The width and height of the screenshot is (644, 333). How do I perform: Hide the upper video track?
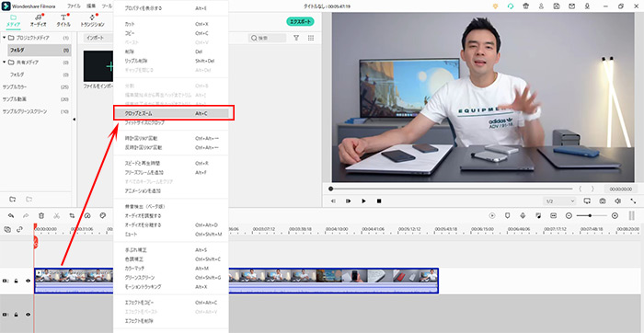coord(28,281)
